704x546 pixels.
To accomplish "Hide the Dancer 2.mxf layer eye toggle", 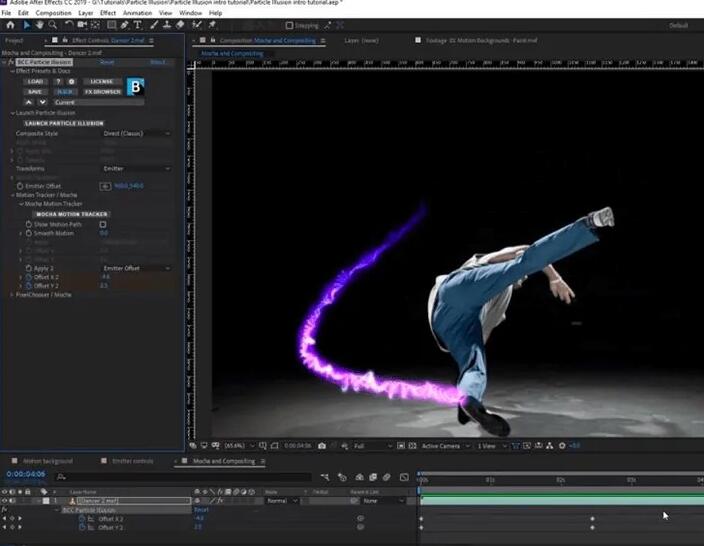I will pyautogui.click(x=5, y=500).
